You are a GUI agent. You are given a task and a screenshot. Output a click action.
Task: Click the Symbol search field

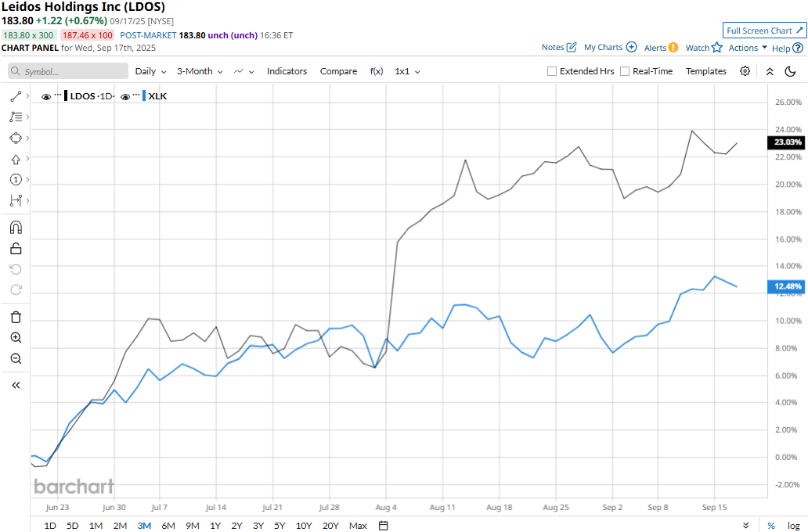(x=68, y=71)
